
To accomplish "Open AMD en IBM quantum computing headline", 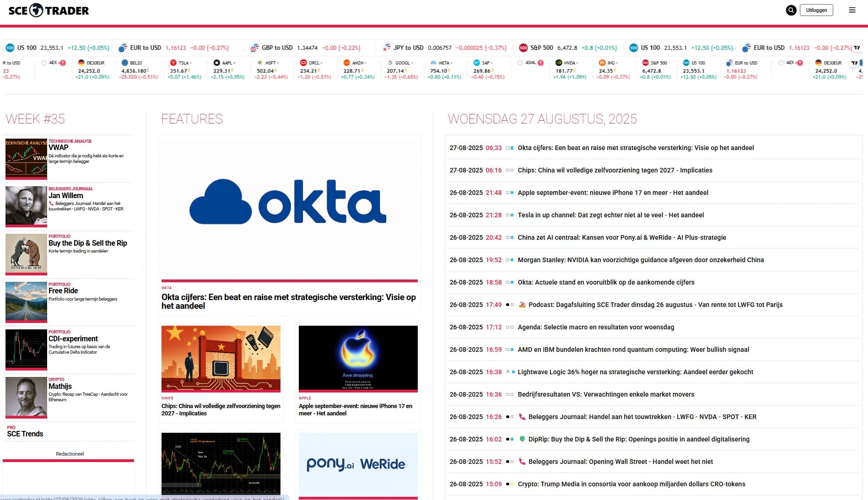I will tap(634, 349).
